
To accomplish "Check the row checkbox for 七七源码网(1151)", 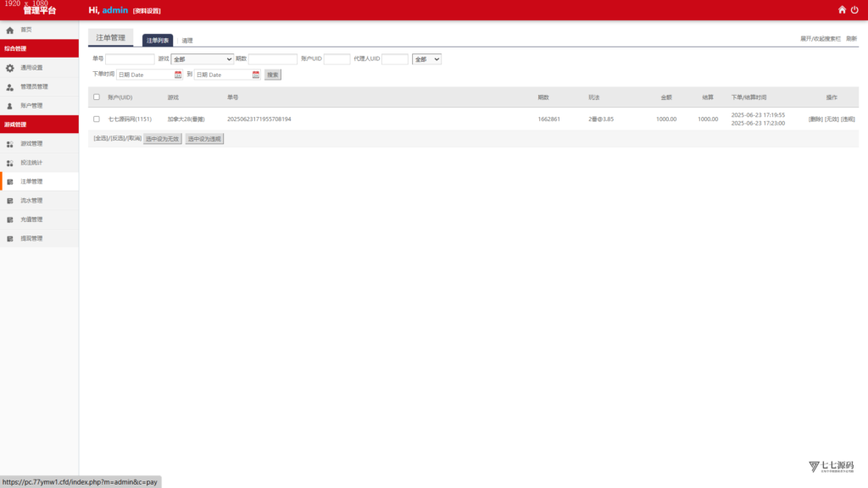I will tap(97, 119).
